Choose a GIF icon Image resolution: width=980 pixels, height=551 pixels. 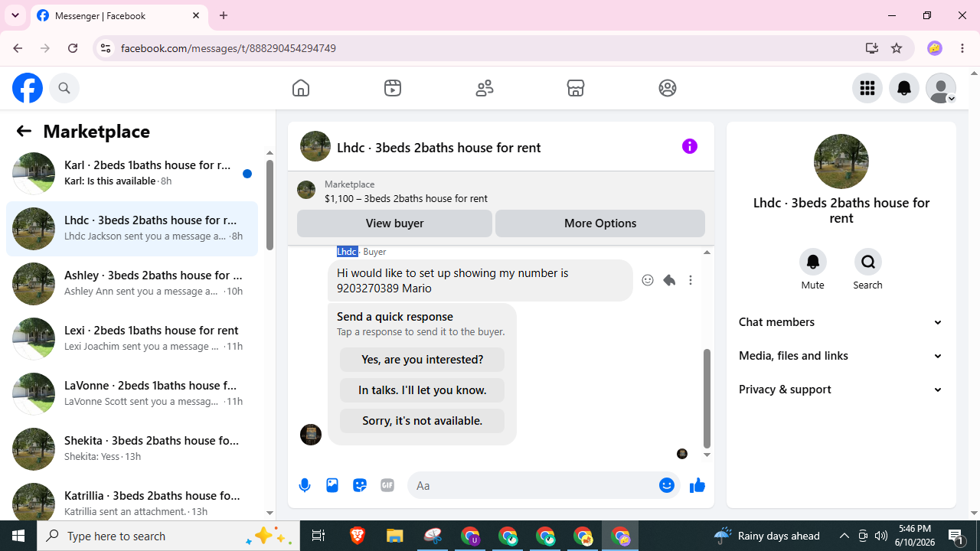click(x=387, y=485)
